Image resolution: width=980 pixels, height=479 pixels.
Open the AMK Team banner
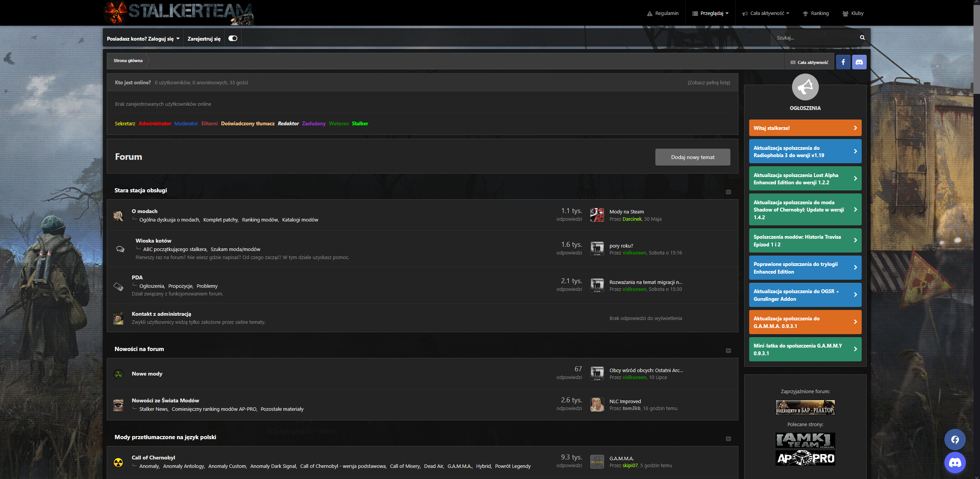click(805, 440)
